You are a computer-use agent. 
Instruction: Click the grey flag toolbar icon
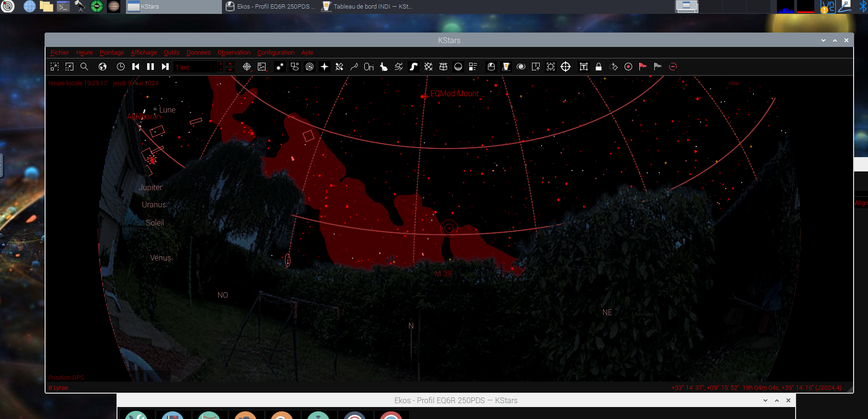pyautogui.click(x=658, y=67)
